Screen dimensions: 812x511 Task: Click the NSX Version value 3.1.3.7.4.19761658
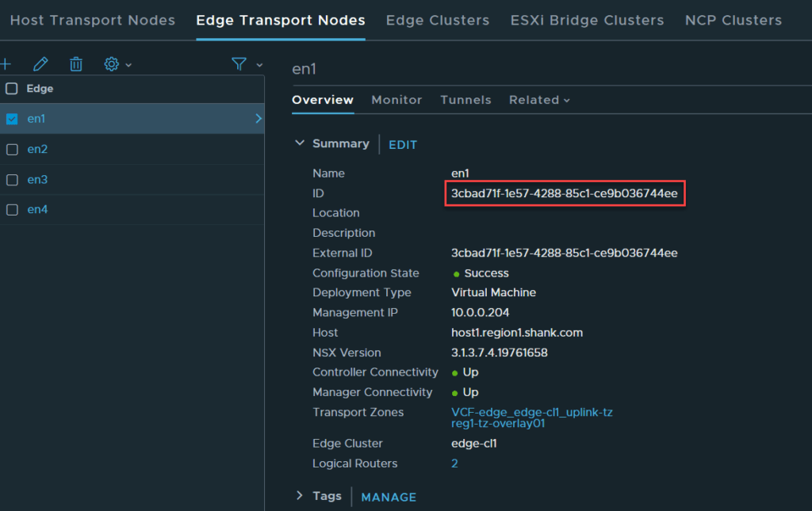(x=500, y=353)
